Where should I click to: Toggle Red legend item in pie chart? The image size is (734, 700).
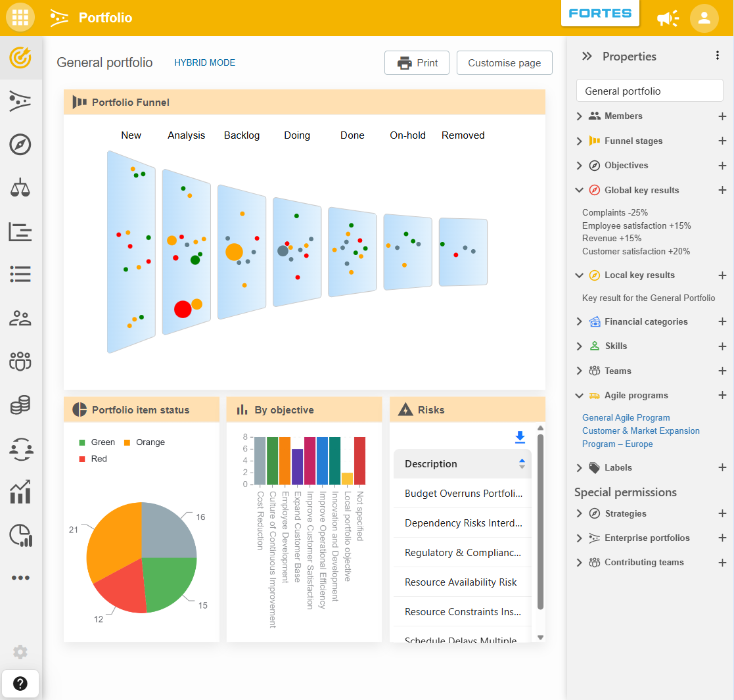[x=93, y=459]
